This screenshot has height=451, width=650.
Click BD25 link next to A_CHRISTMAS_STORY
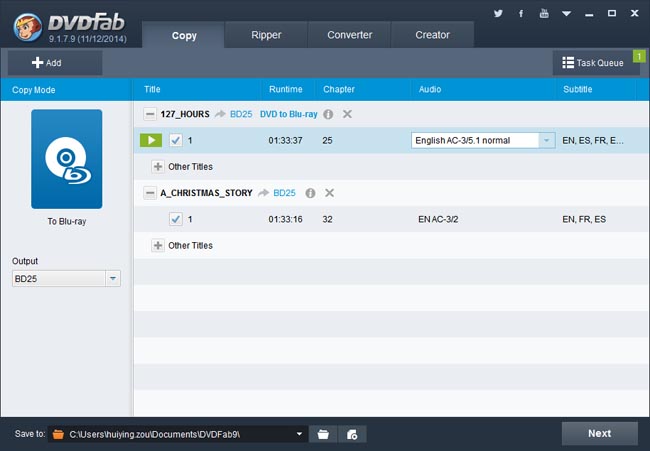[x=284, y=193]
